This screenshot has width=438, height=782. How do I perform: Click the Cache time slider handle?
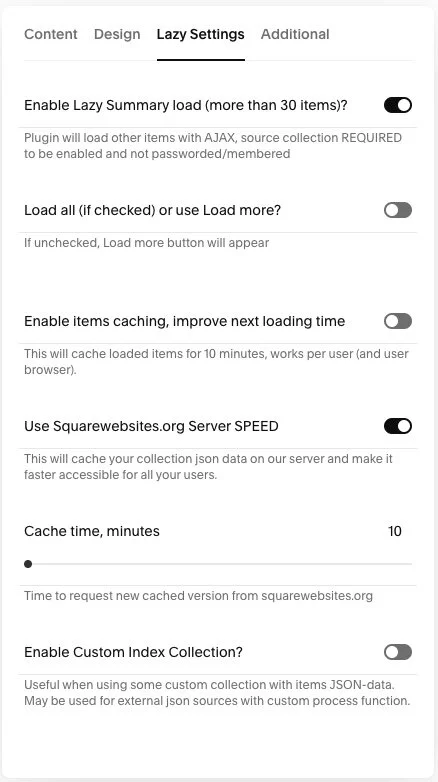pos(28,564)
